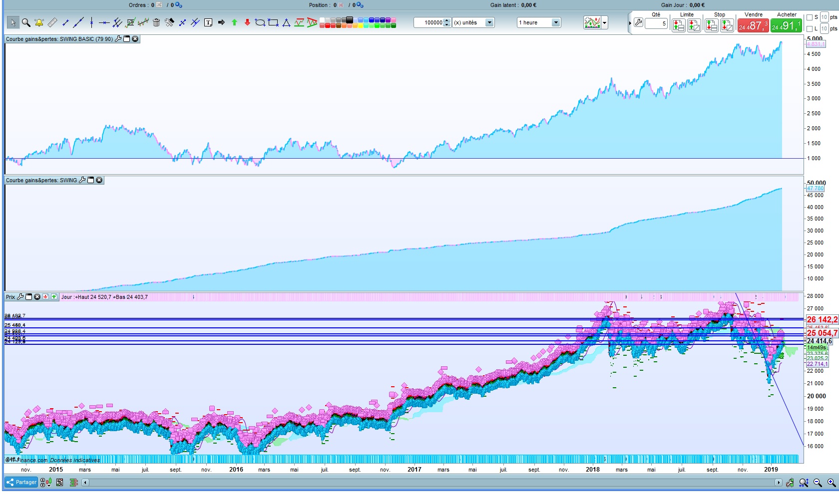Screen dimensions: 839x504
Task: Maximize the SWING curve panel
Action: [x=91, y=180]
